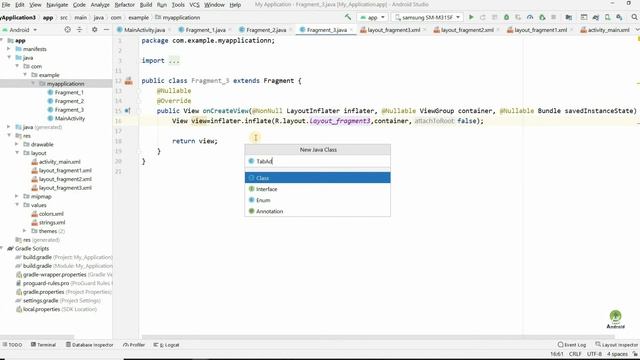The width and height of the screenshot is (640, 360).
Task: Expand the drawable folder
Action: 17,144
